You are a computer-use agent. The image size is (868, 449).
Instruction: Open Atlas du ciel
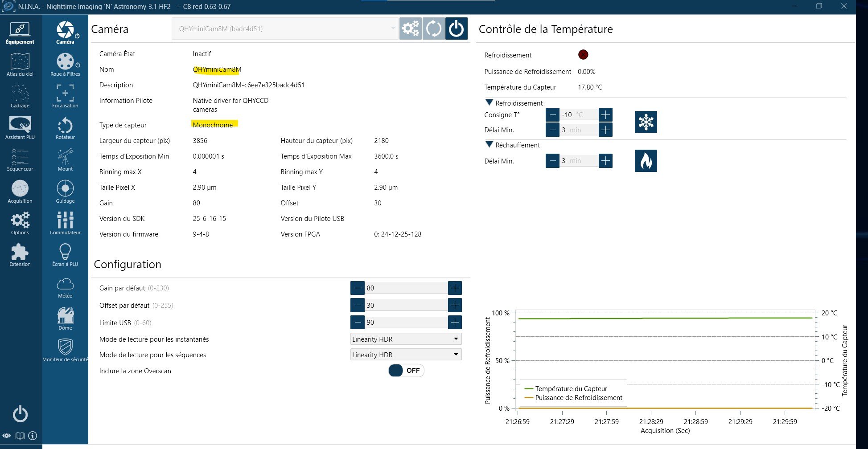(x=20, y=65)
